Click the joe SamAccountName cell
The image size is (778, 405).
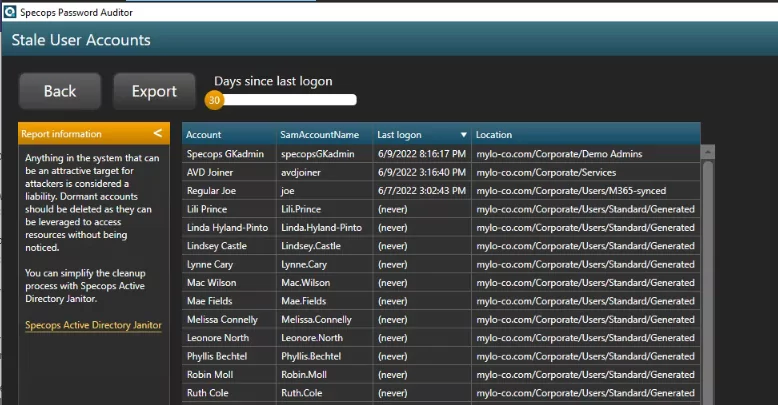[324, 191]
